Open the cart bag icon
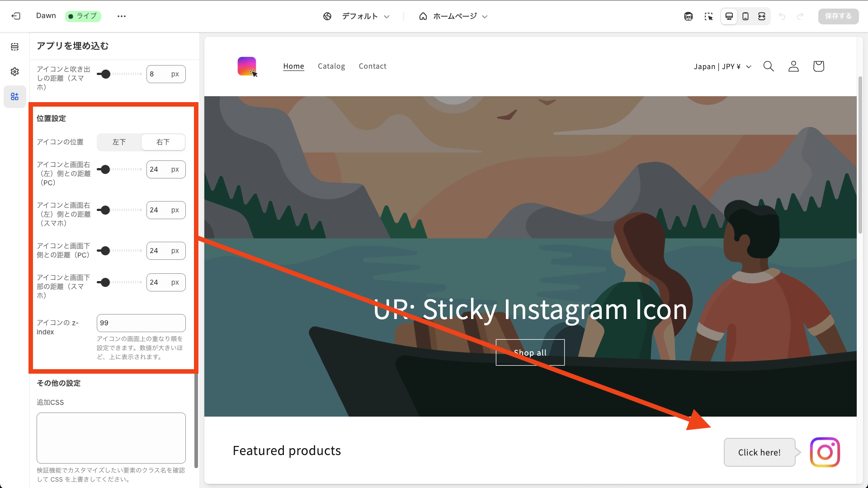The image size is (868, 488). [818, 66]
